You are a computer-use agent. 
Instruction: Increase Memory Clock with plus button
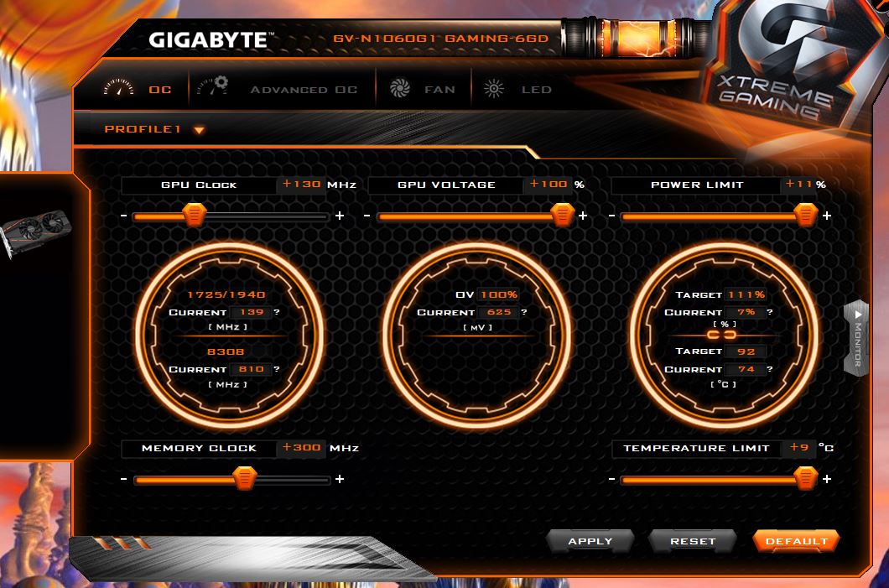[340, 479]
